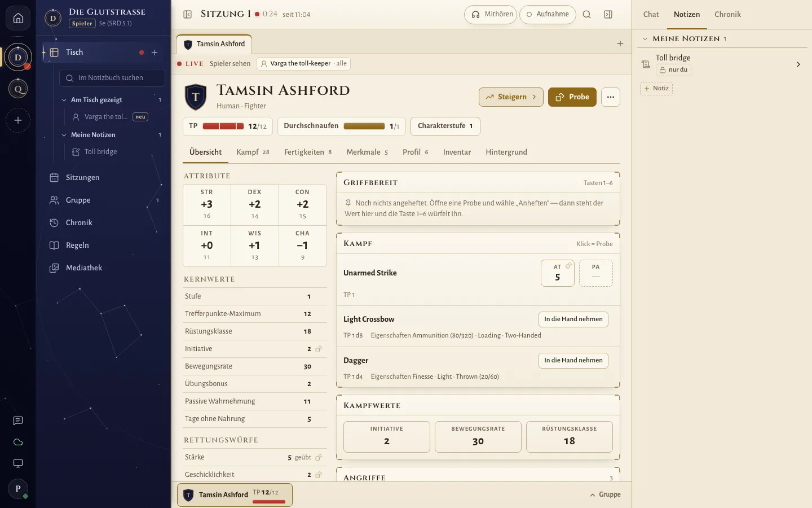Open the Steigern level-up dropdown

[x=511, y=97]
